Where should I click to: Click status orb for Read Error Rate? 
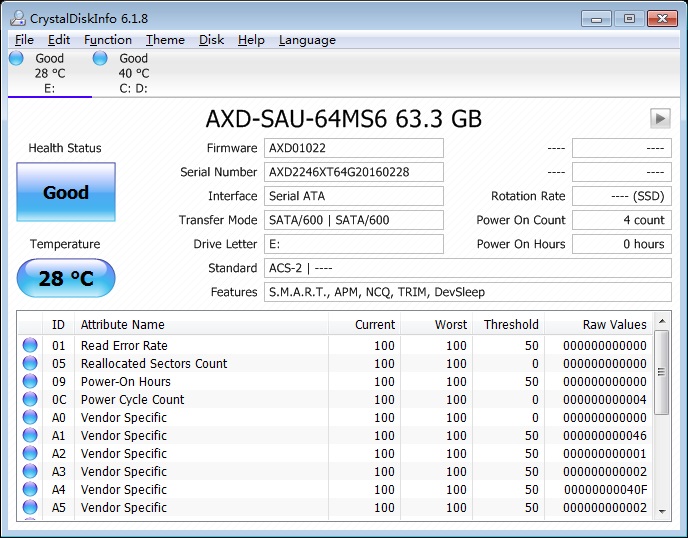click(x=30, y=345)
